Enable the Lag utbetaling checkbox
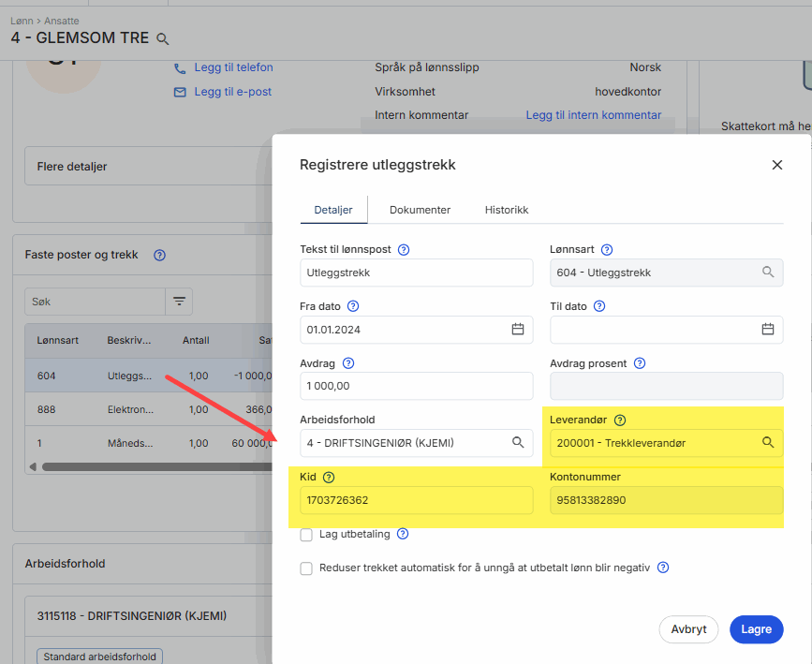Viewport: 812px width, 664px height. click(306, 535)
